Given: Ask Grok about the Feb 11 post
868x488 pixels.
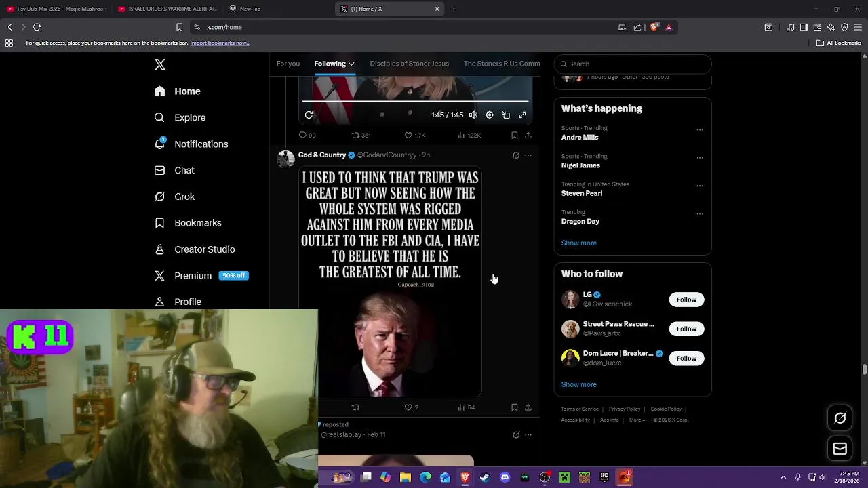Looking at the screenshot, I should point(516,435).
